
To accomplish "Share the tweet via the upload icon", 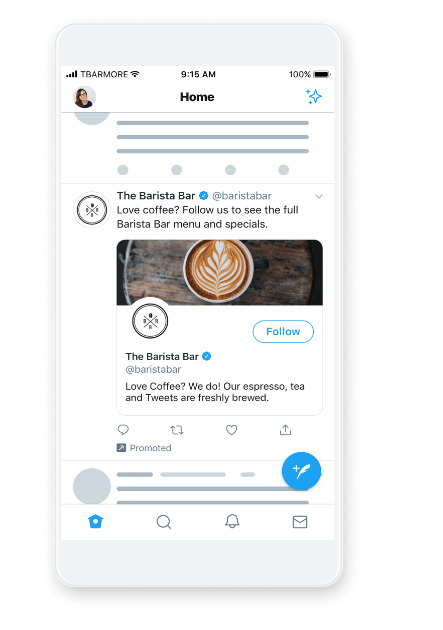I will click(x=285, y=430).
